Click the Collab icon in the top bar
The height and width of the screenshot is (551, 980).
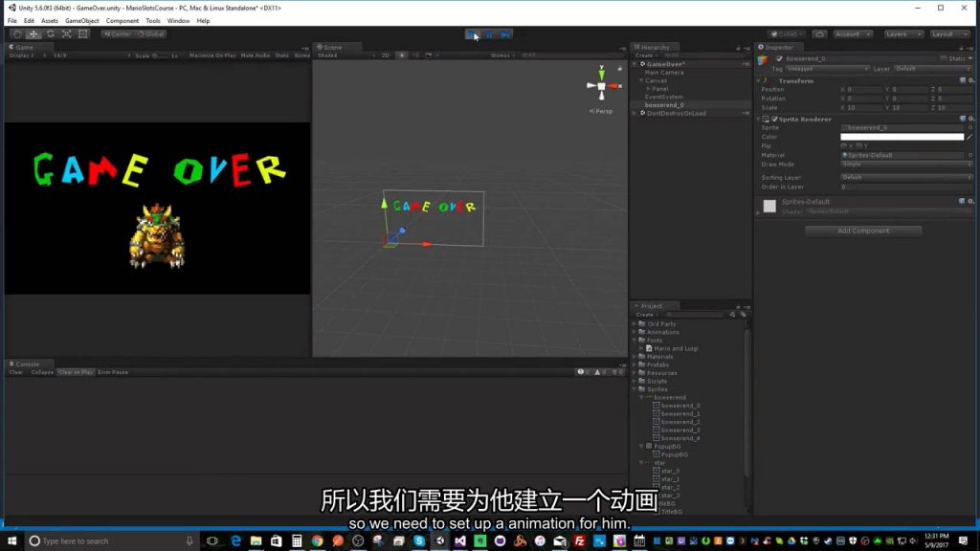coord(785,33)
